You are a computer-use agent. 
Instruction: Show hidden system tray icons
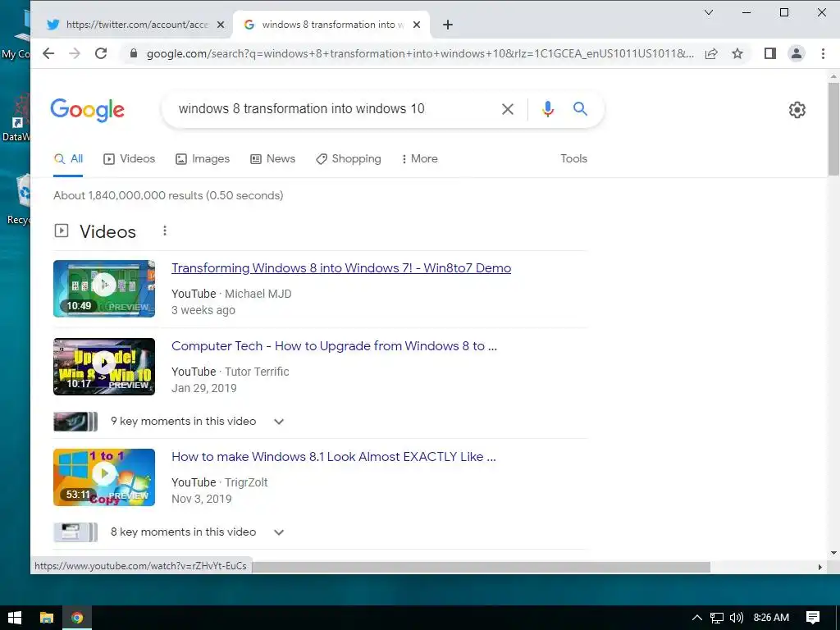[x=697, y=618]
